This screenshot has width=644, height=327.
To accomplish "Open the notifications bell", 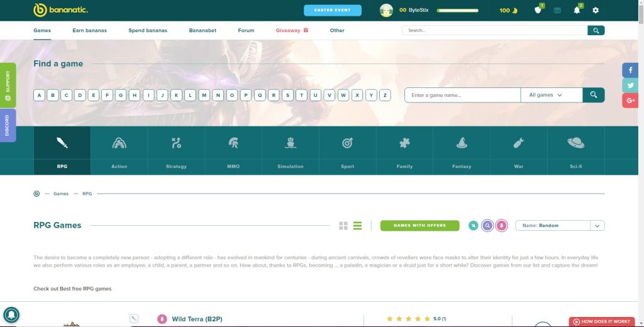I will point(577,10).
